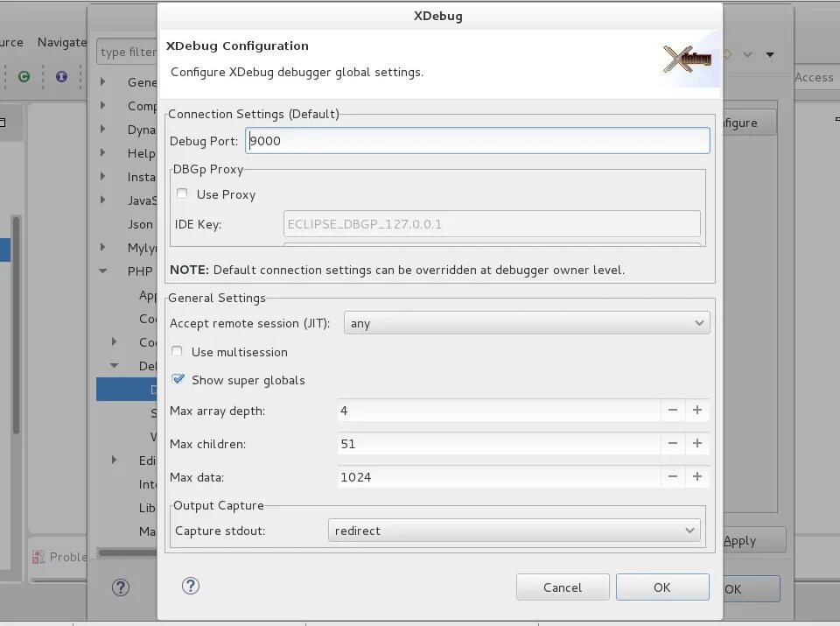Click the XDebug logo image
The width and height of the screenshot is (840, 626).
(x=688, y=59)
